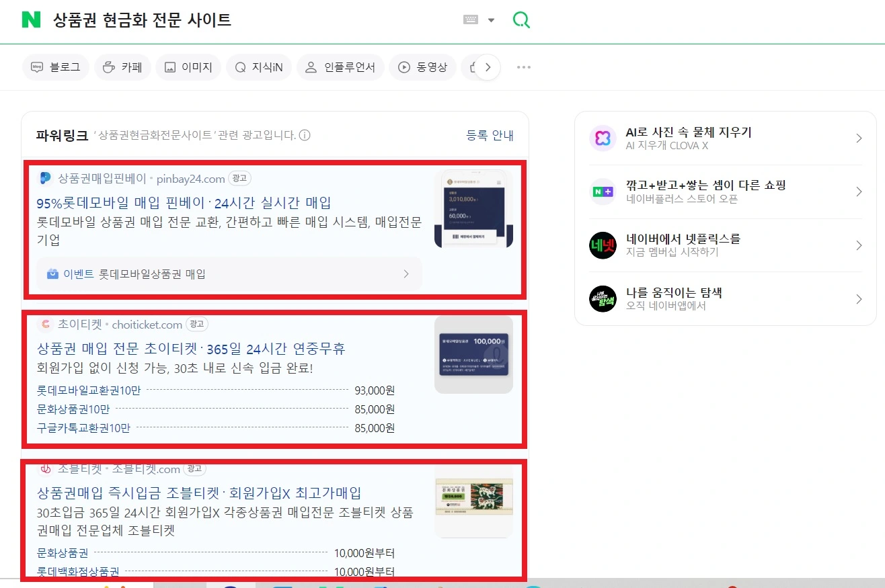Open 깎고+받고+쌓는 셈이 다른 쇼핑 link
Image resolution: width=885 pixels, height=588 pixels.
[x=706, y=185]
